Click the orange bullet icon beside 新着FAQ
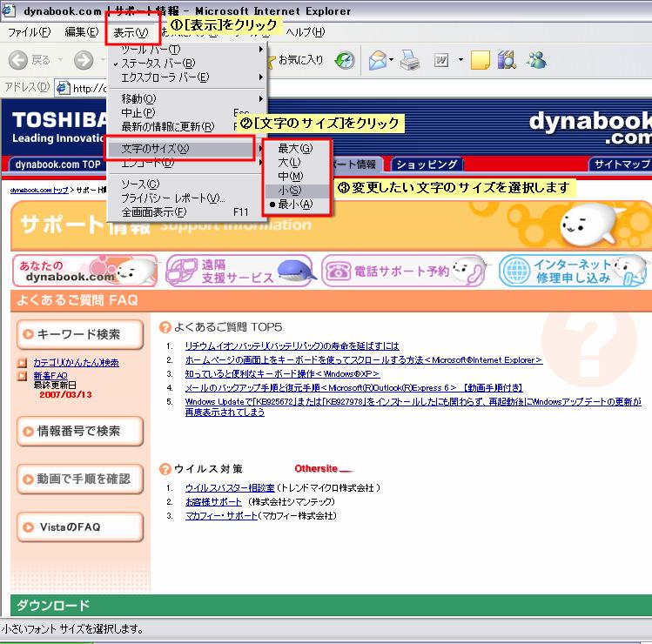This screenshot has height=644, width=652. (x=22, y=376)
